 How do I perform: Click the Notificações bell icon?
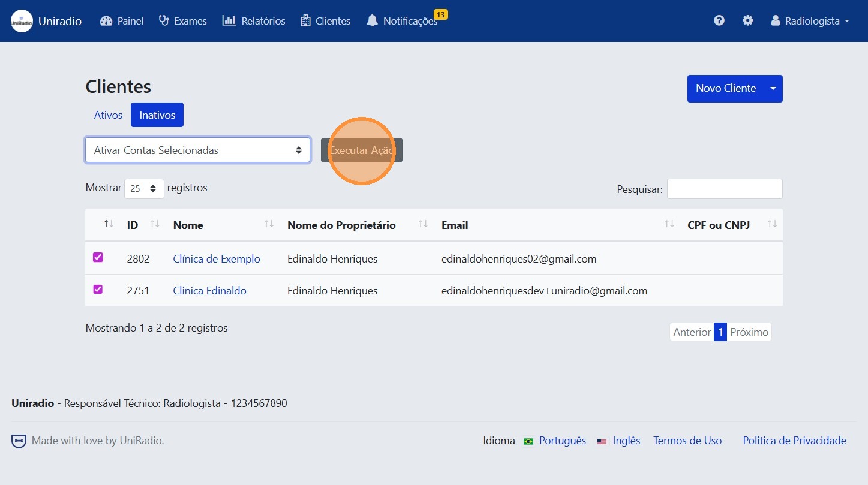pos(372,21)
